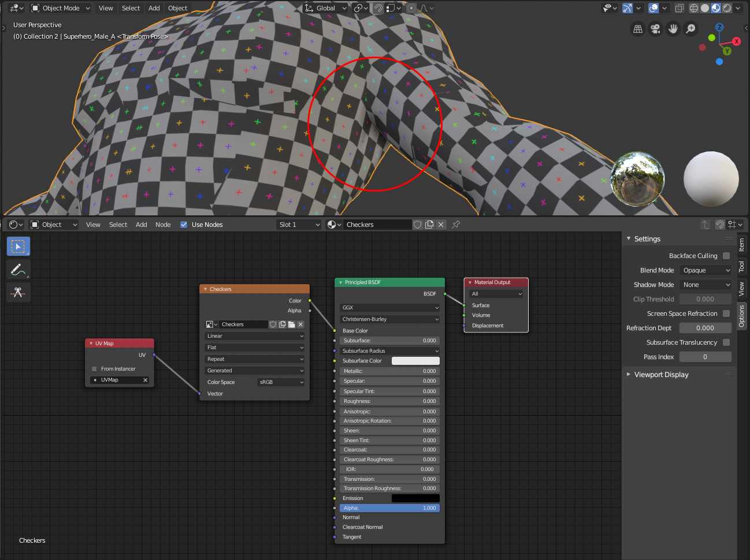Select the Tweak tool in the shader editor
The image size is (750, 560).
pyautogui.click(x=18, y=246)
